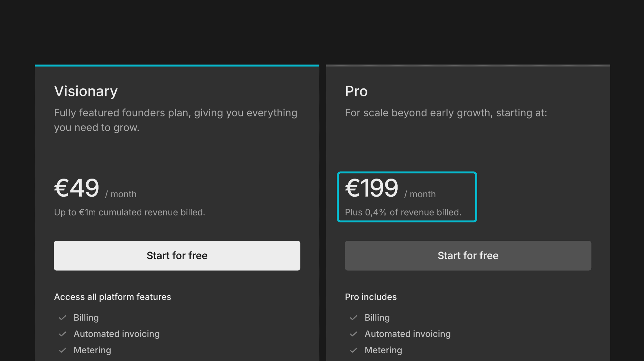Click the Metering feature label under Pro
Screen dimensions: 644x361
(x=383, y=350)
